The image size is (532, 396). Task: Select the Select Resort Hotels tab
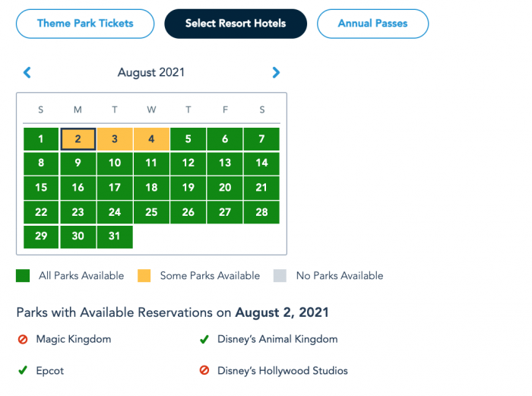pos(236,24)
